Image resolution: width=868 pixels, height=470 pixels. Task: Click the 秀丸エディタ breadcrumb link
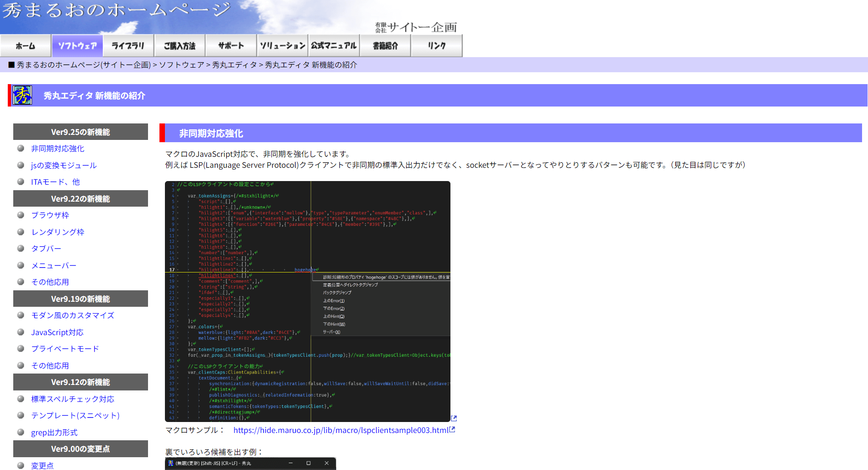[x=234, y=65]
